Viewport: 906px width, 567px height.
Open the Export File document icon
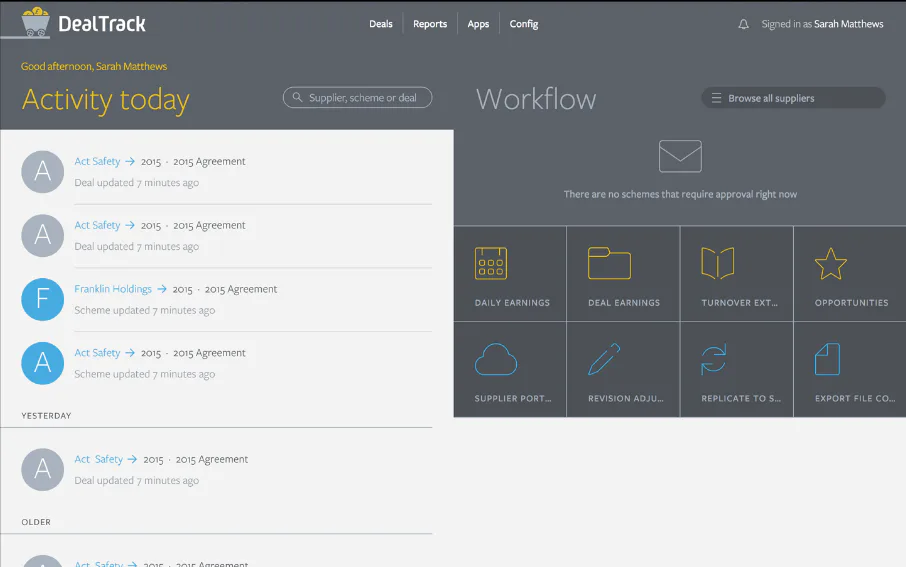pyautogui.click(x=827, y=359)
